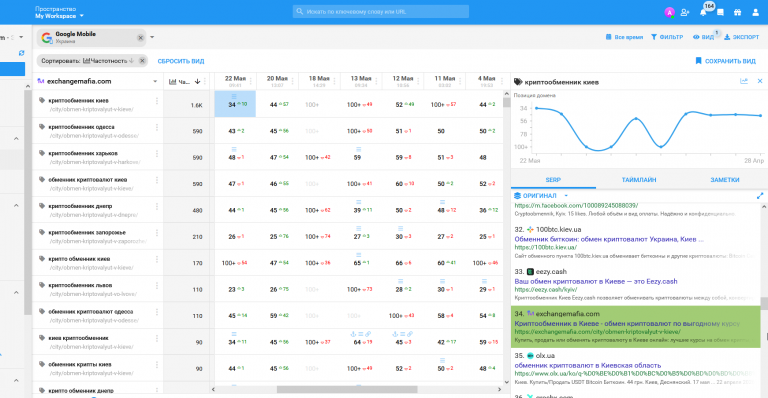Open search engine selector dropdown arrow
The width and height of the screenshot is (768, 398).
152,37
